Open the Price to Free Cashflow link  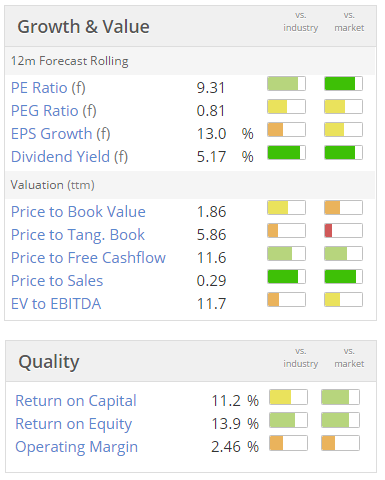[88, 258]
